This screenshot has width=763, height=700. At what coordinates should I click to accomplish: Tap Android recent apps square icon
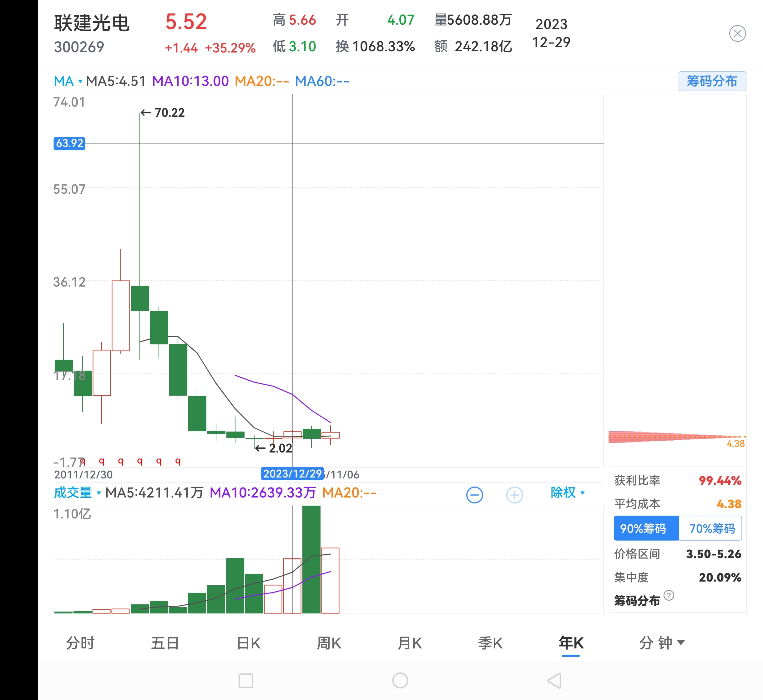245,680
